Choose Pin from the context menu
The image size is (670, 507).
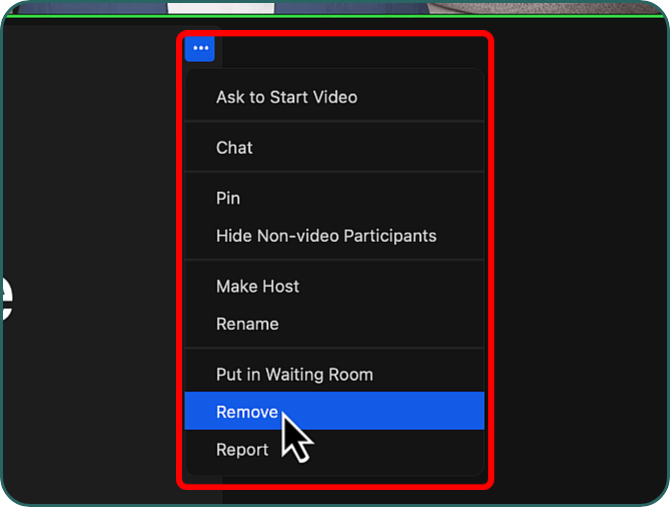coord(334,198)
